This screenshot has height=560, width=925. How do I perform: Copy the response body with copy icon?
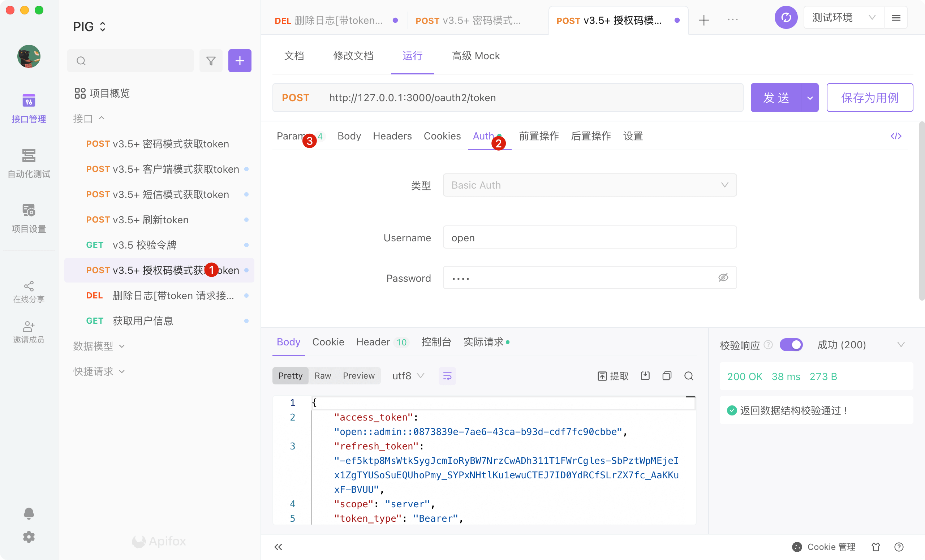[x=667, y=376]
